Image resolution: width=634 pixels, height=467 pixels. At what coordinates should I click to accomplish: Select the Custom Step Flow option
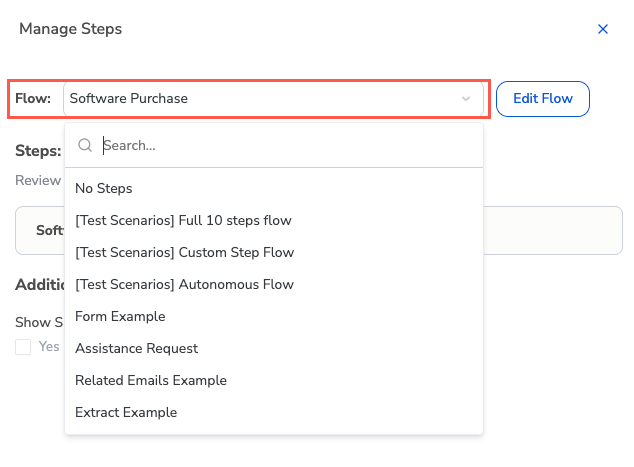click(274, 252)
